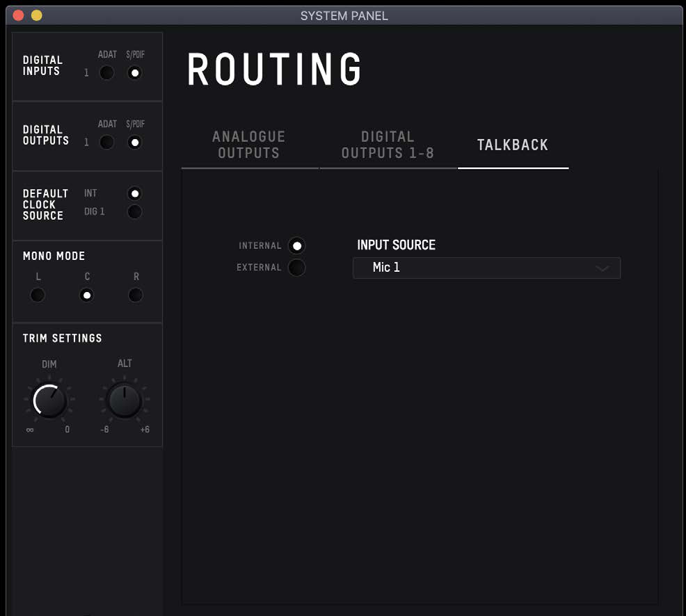The height and width of the screenshot is (616, 686).
Task: Set default clock source to DIG 1
Action: [135, 211]
